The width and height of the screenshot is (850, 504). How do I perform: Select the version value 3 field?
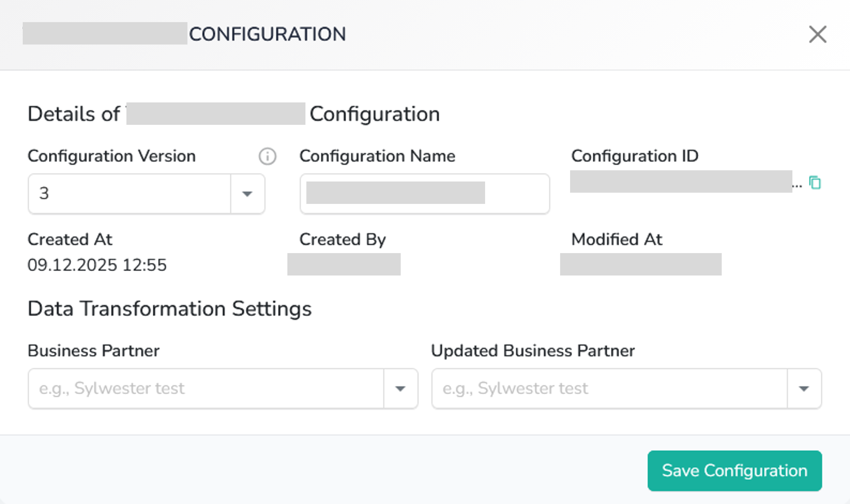(129, 194)
